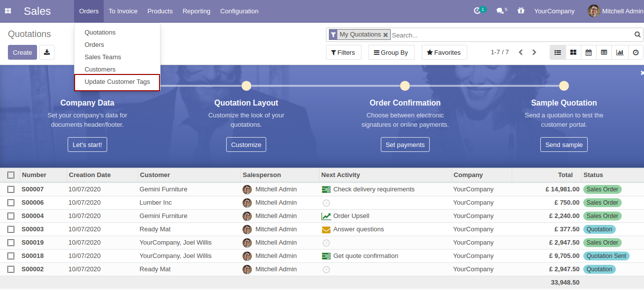Image resolution: width=644 pixels, height=290 pixels.
Task: Click the Order Upsell chart icon
Action: pyautogui.click(x=326, y=216)
